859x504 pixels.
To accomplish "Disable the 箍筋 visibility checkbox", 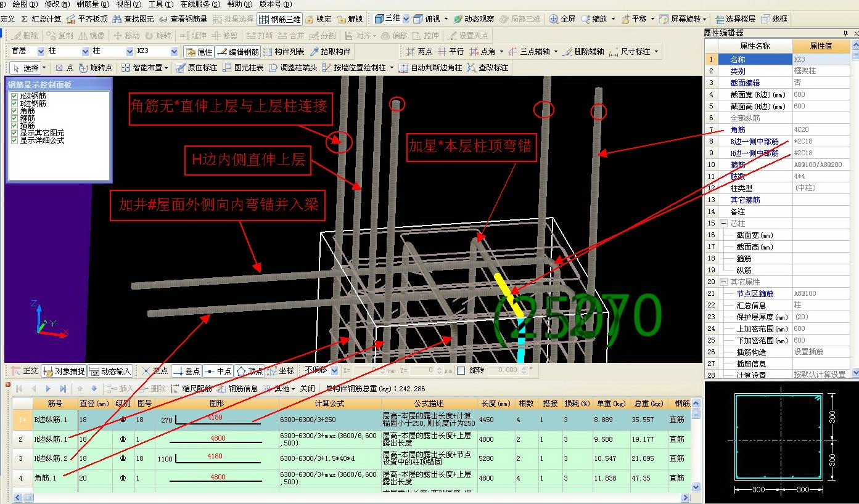I will tap(14, 118).
